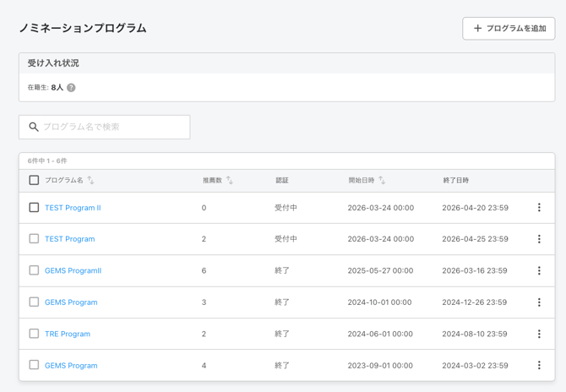The width and height of the screenshot is (566, 392).
Task: Click the start date 2023-09-01 00:00
Action: click(380, 366)
